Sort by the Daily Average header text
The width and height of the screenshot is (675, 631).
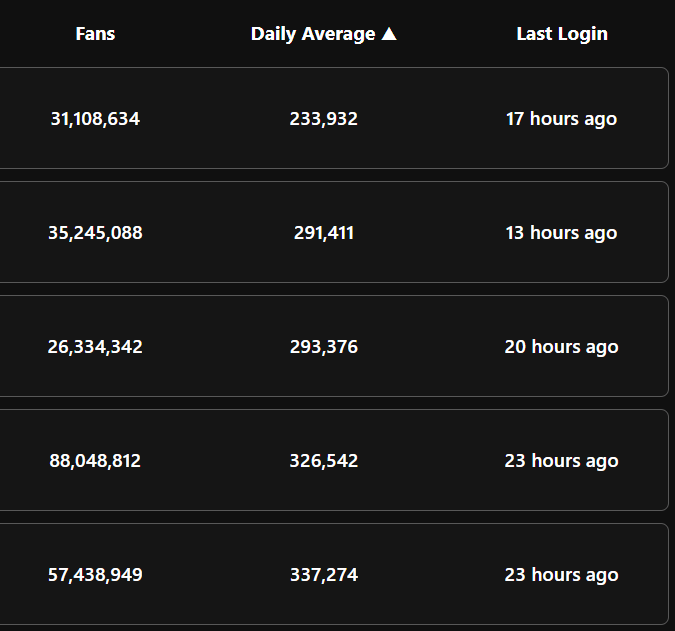tap(312, 34)
